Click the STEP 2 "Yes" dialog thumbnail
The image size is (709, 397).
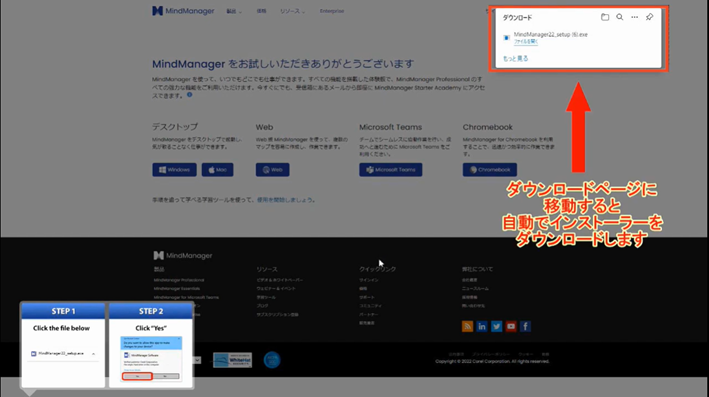coord(151,359)
